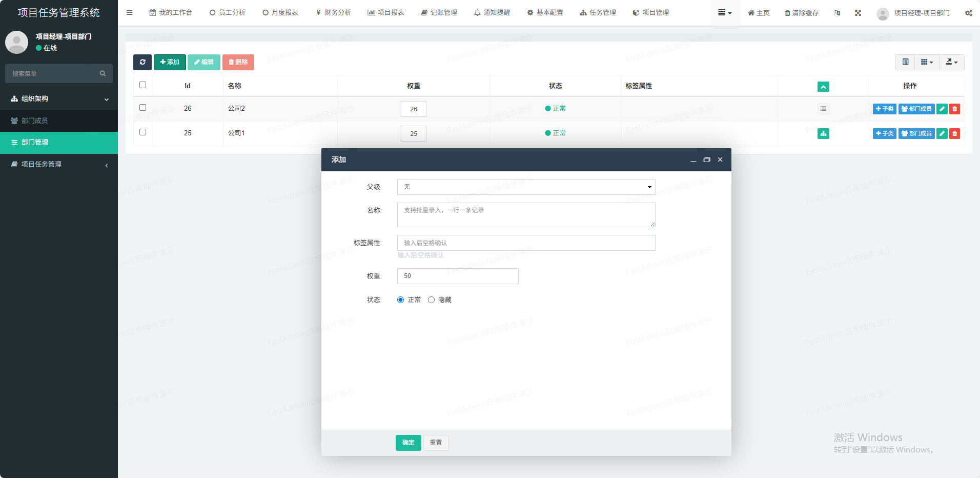Viewport: 980px width, 478px height.
Task: Click the fullscreen icon in top bar
Action: (x=858, y=13)
